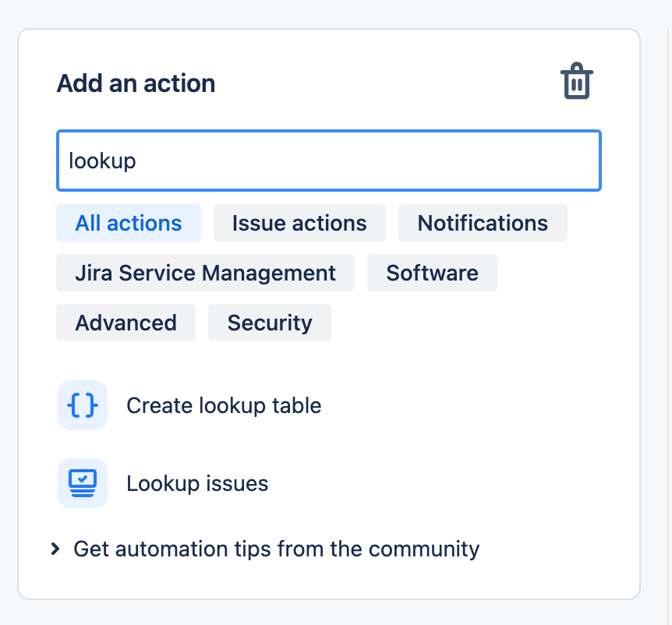Viewport: 672px width, 625px height.
Task: Click the Create lookup table action icon
Action: tap(83, 405)
